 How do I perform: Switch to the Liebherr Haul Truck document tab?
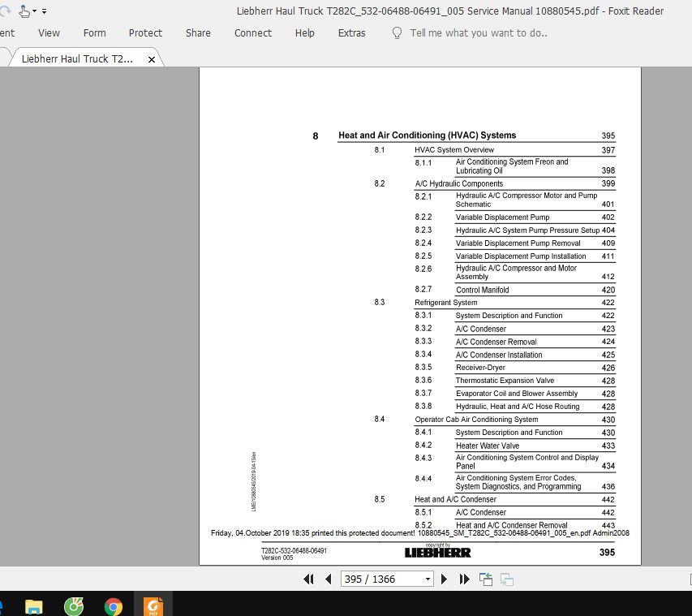coord(77,59)
